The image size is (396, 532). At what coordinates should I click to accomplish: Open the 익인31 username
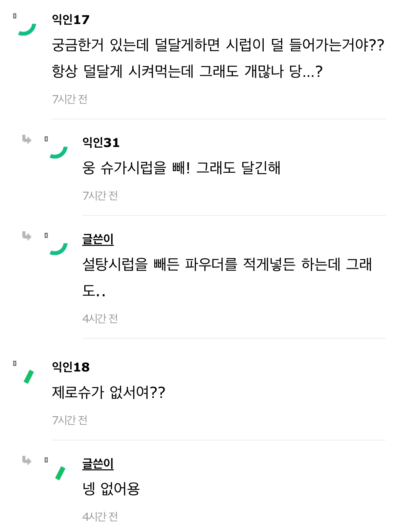(101, 143)
